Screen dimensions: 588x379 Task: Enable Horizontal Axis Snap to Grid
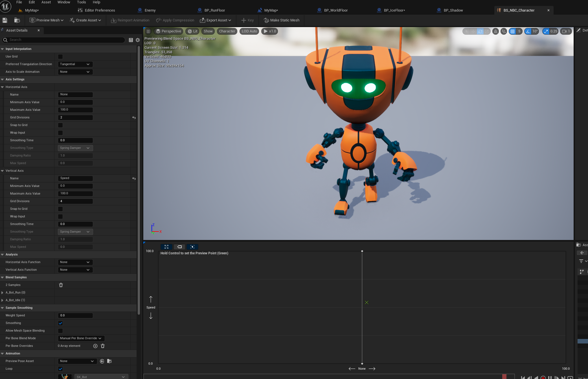60,125
